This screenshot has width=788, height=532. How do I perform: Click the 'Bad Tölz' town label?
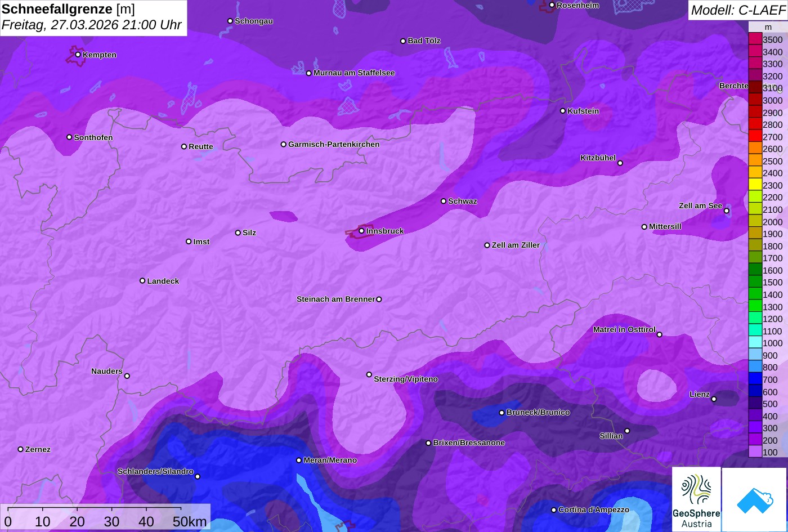424,41
